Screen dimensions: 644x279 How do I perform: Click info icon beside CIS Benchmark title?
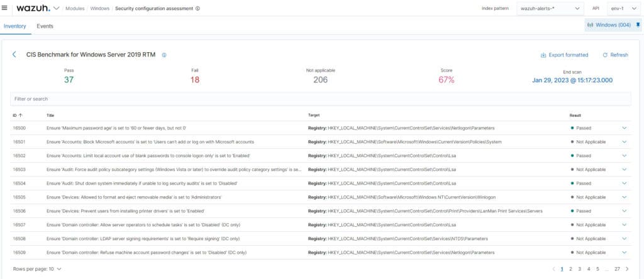tap(164, 55)
